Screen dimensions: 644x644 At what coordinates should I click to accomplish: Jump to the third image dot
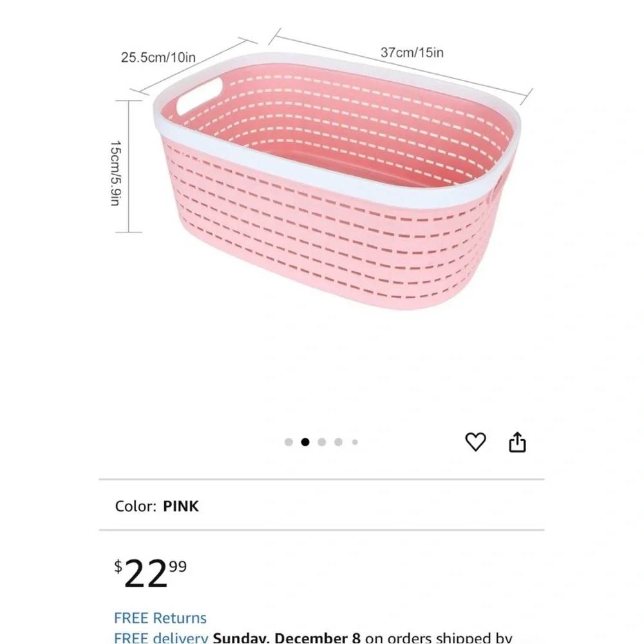click(322, 442)
